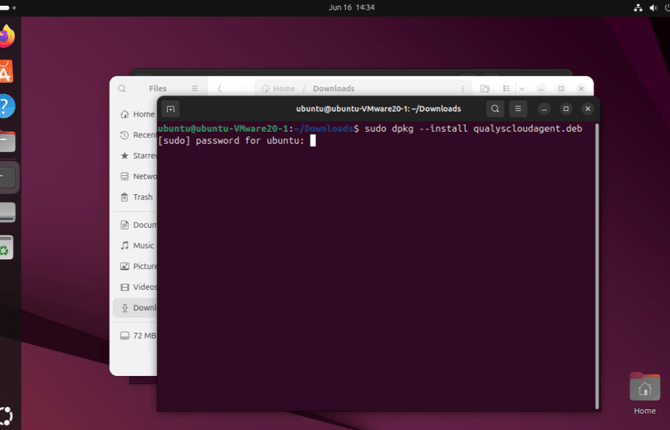The image size is (670, 430).
Task: Focus the sudo password prompt line
Action: pos(237,141)
